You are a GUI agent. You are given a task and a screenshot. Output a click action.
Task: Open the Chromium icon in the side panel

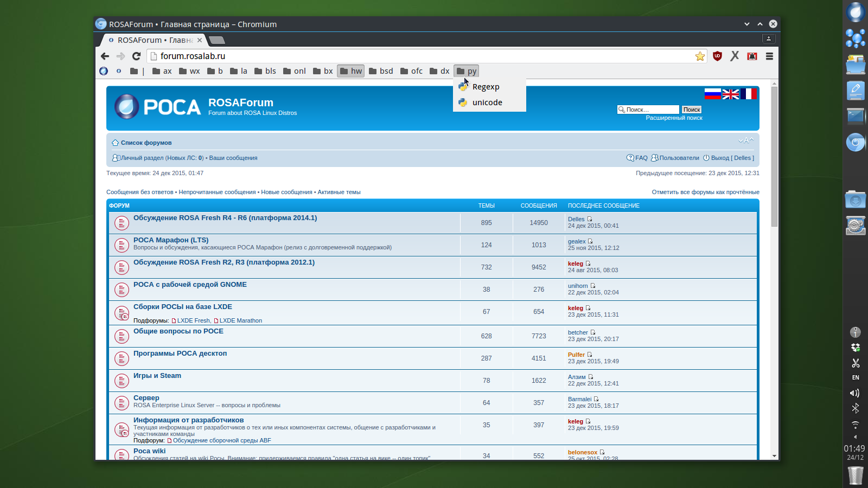tap(856, 143)
